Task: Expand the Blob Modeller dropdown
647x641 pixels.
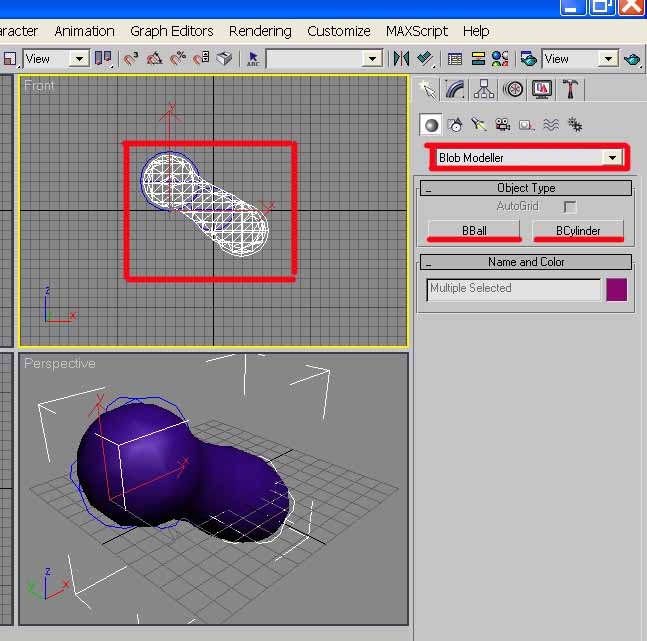Action: point(613,158)
